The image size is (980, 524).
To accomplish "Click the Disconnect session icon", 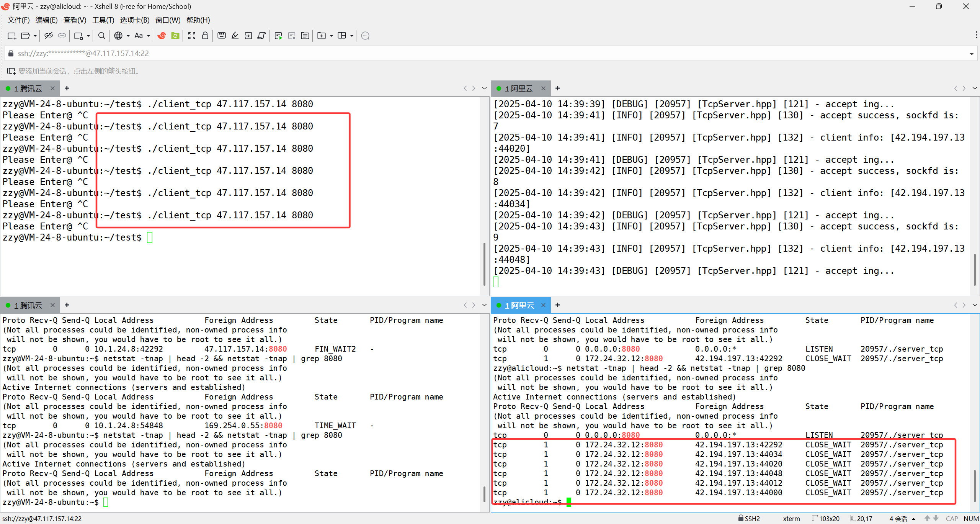I will pyautogui.click(x=48, y=36).
